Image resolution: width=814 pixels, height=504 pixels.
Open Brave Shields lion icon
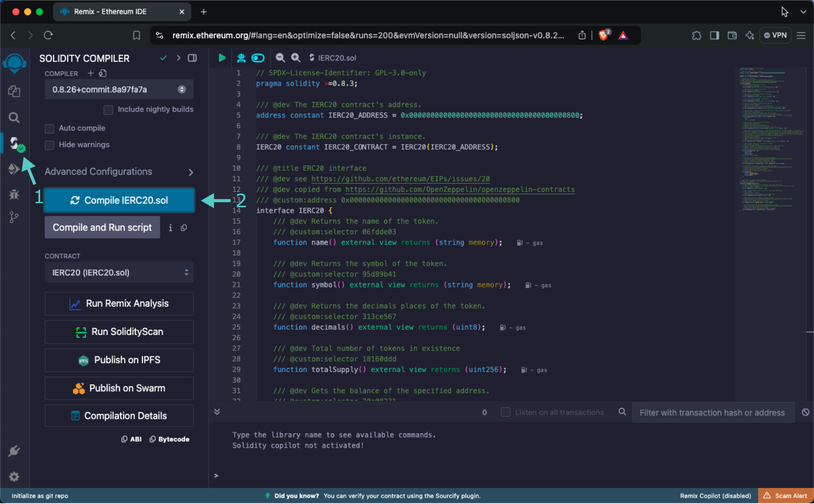click(603, 35)
